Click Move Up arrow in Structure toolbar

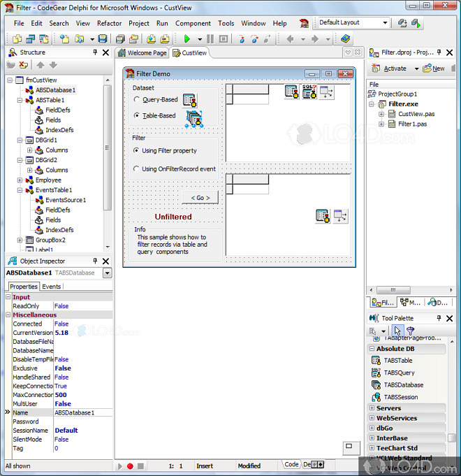coord(41,65)
